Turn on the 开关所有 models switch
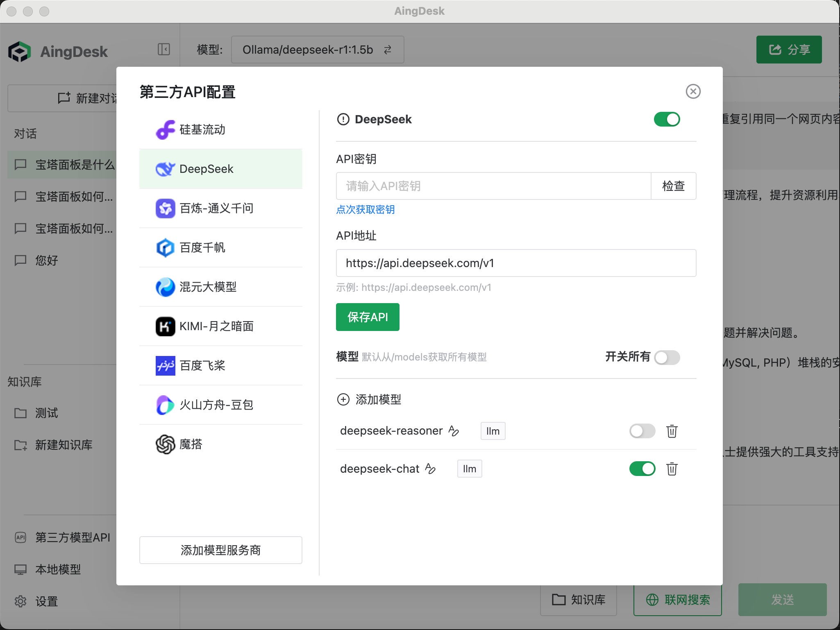 (667, 357)
